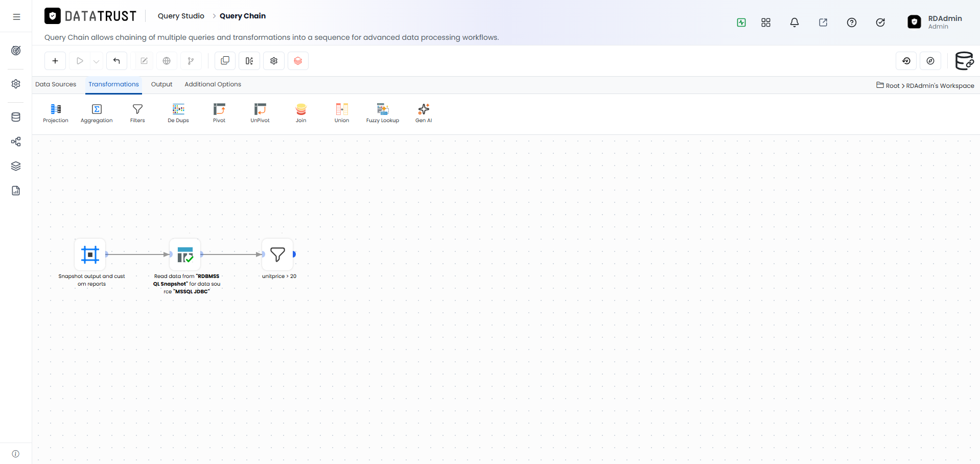This screenshot has height=464, width=980.
Task: Open the settings gear in left sidebar
Action: 16,84
